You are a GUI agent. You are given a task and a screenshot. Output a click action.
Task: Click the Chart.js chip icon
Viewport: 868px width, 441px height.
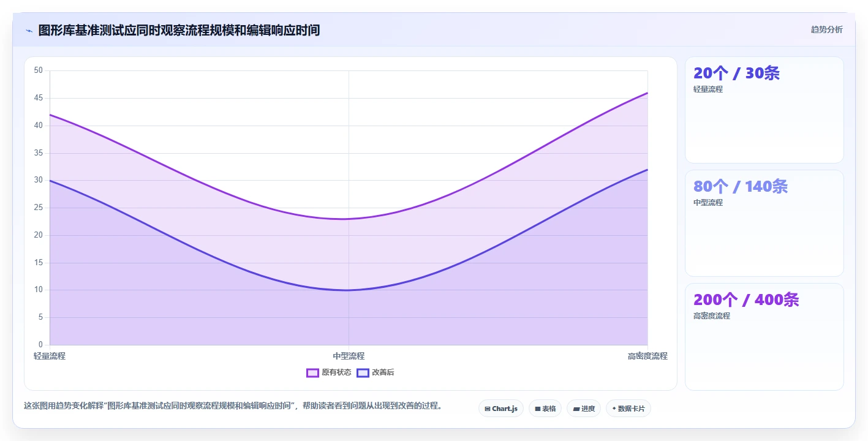tap(487, 409)
